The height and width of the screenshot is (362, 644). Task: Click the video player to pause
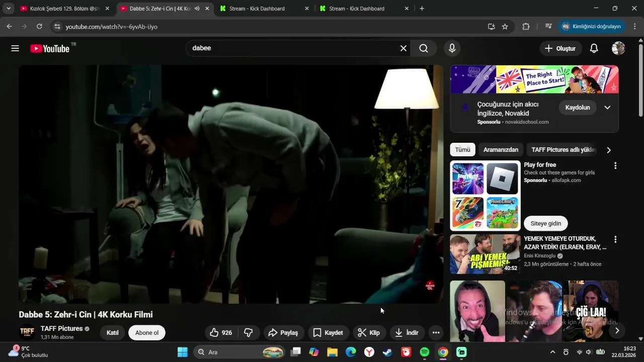pyautogui.click(x=230, y=184)
